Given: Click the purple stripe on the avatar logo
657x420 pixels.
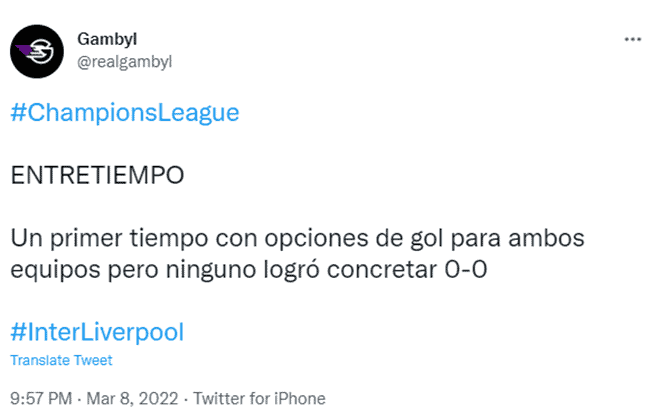Looking at the screenshot, I should (26, 51).
